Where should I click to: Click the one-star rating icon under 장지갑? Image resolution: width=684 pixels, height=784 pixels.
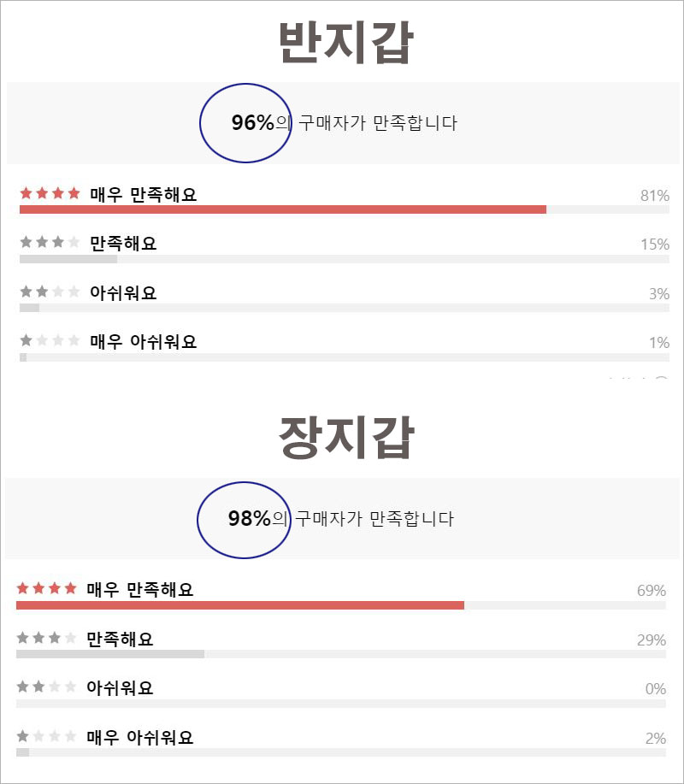tap(46, 736)
